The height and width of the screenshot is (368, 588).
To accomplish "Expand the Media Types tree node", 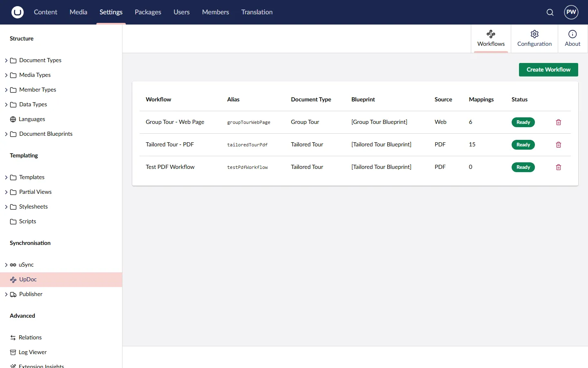I will tap(6, 75).
